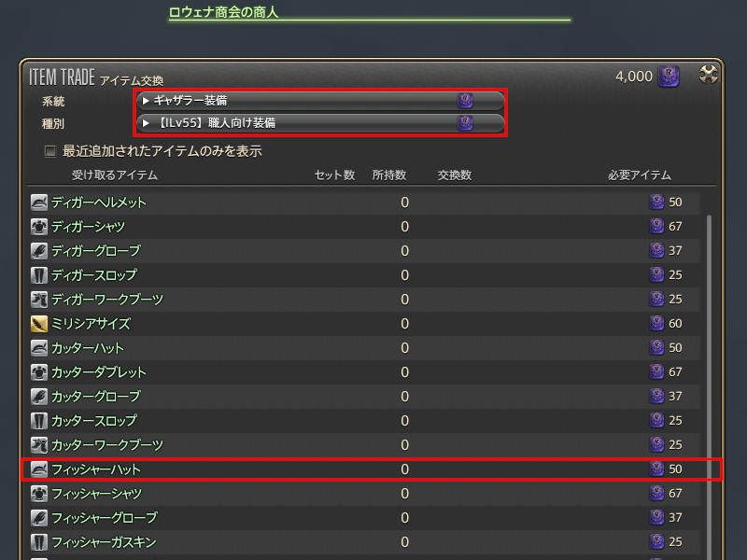Click the カッターグローブ glove icon
747x560 pixels.
(39, 397)
